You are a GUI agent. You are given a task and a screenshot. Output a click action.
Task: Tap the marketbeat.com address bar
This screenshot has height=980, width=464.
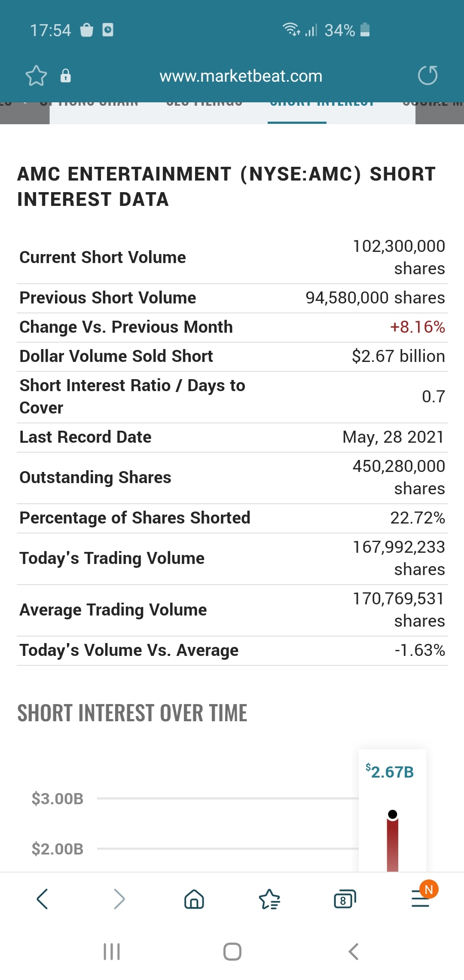pos(241,76)
